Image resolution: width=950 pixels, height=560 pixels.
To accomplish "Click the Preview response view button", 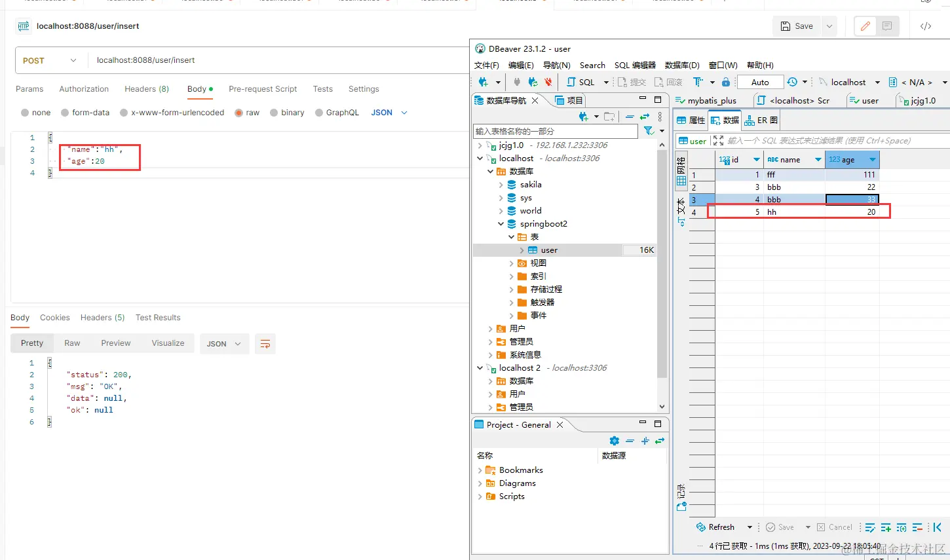I will (x=116, y=343).
